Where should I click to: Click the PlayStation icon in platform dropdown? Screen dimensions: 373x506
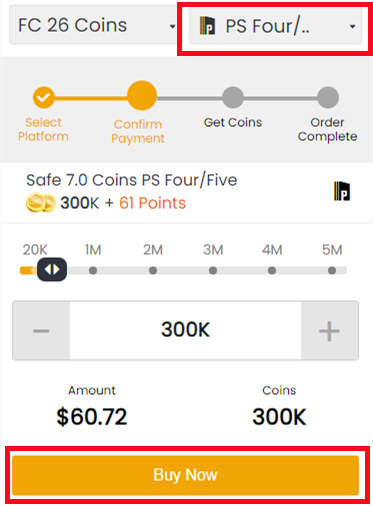[x=207, y=26]
